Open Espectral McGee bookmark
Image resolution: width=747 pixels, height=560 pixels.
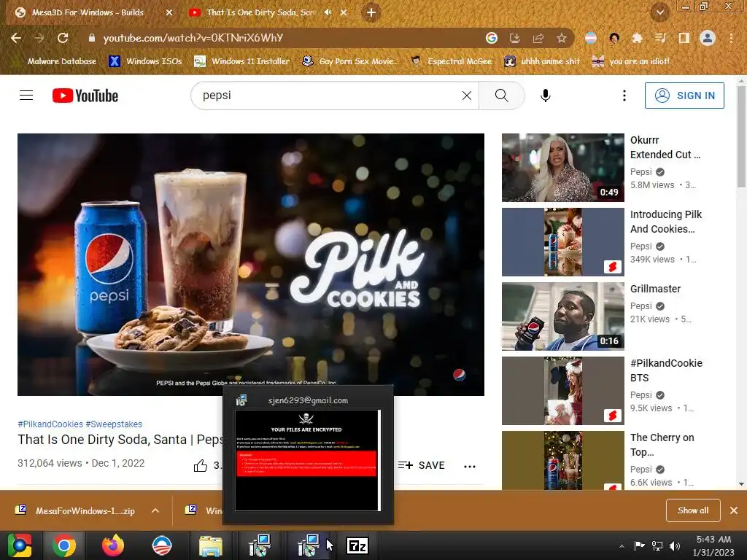(451, 61)
